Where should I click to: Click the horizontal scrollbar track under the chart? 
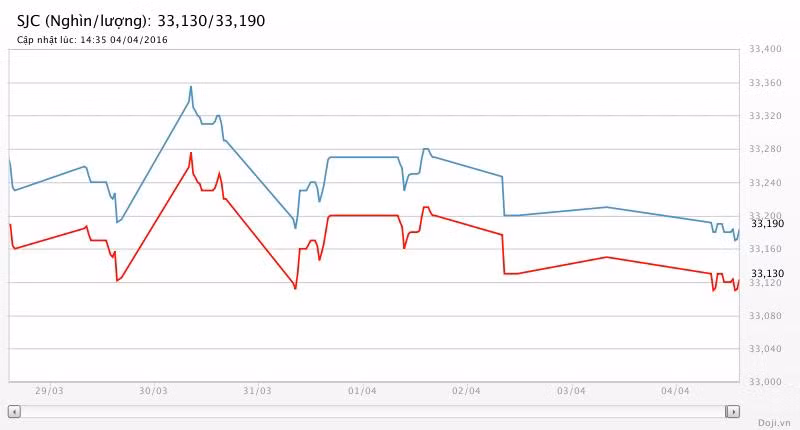point(370,411)
